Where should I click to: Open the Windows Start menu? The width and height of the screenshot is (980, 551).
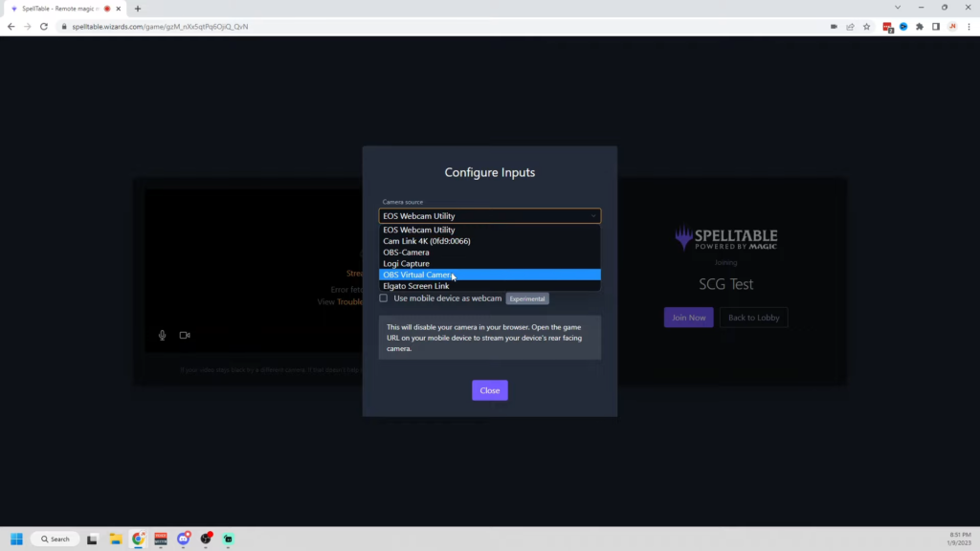[17, 540]
